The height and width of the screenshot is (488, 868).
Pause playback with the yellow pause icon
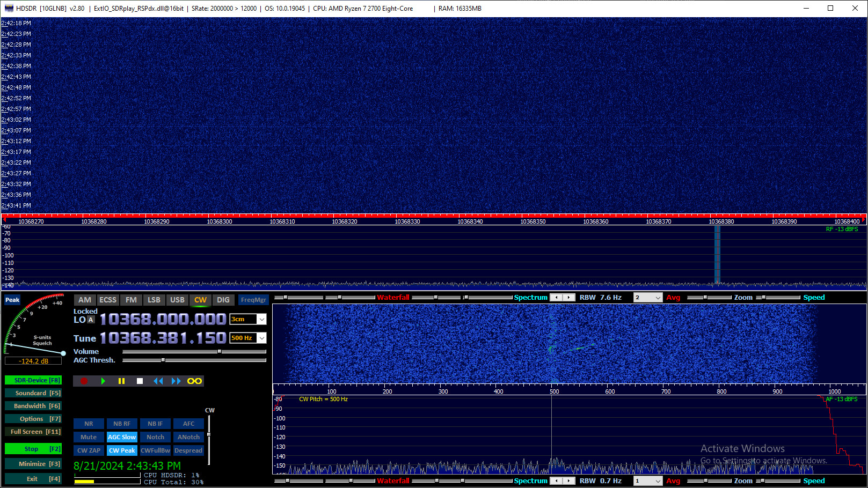121,381
